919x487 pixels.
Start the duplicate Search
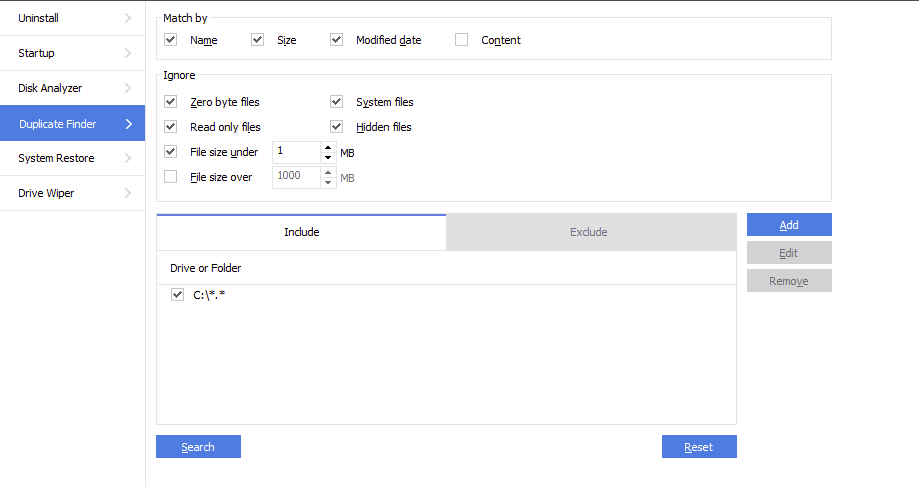tap(198, 447)
